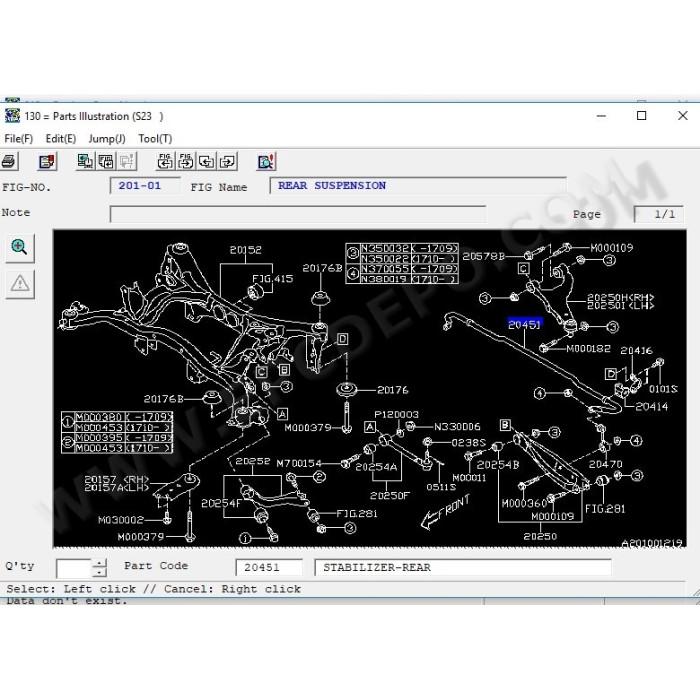Select highlighted part 20451 in diagram
700x700 pixels.
pos(525,324)
